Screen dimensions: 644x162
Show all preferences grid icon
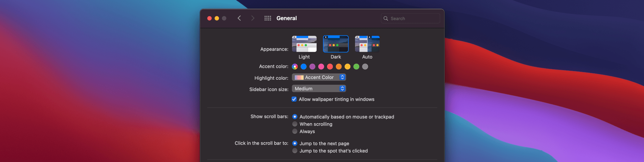click(x=268, y=18)
